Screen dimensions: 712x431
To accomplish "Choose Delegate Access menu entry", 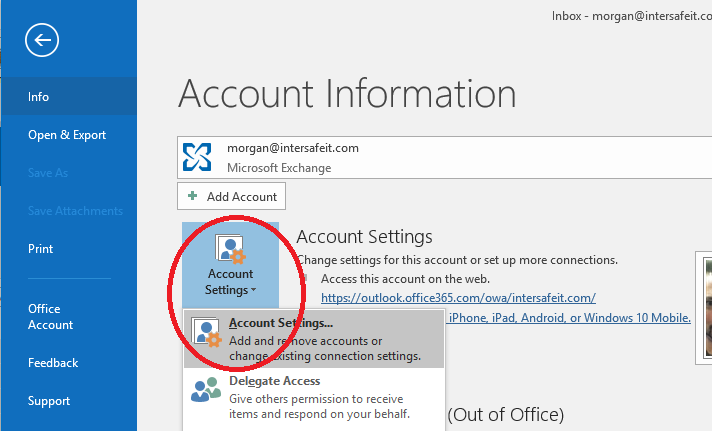I will coord(314,397).
